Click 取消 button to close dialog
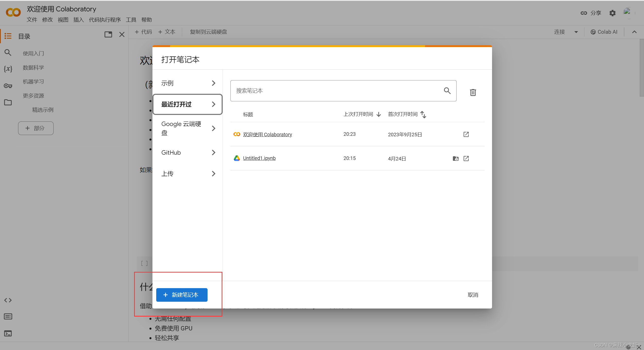Image resolution: width=644 pixels, height=350 pixels. point(473,295)
